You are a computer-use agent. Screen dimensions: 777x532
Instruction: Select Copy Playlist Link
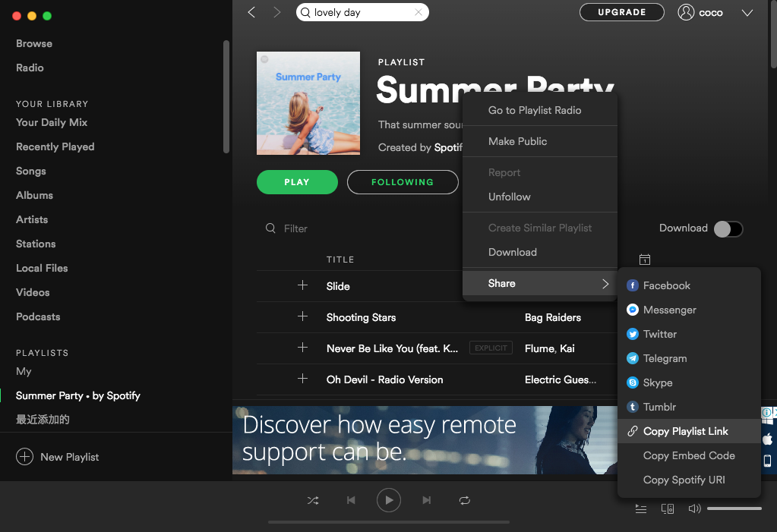(684, 431)
